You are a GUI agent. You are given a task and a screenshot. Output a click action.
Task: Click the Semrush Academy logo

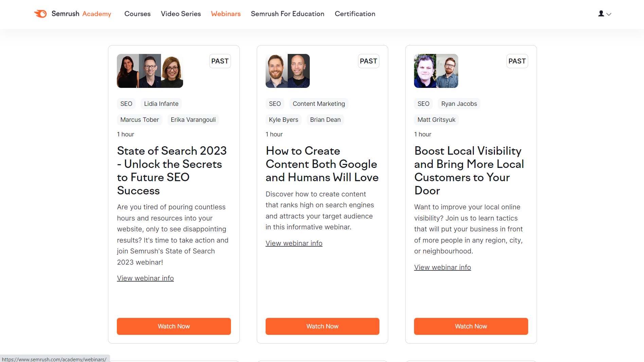click(72, 14)
